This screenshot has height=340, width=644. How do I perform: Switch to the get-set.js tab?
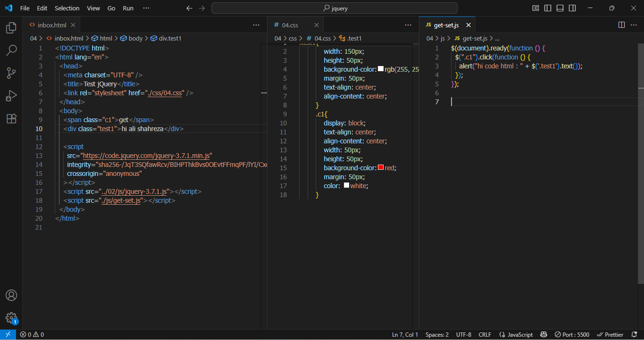pyautogui.click(x=447, y=25)
